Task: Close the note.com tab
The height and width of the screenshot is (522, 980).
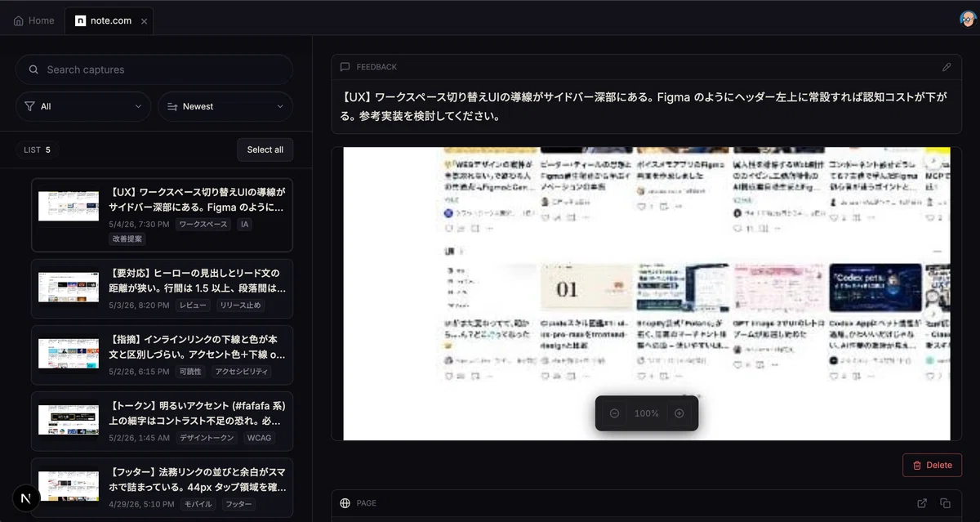Action: [144, 21]
